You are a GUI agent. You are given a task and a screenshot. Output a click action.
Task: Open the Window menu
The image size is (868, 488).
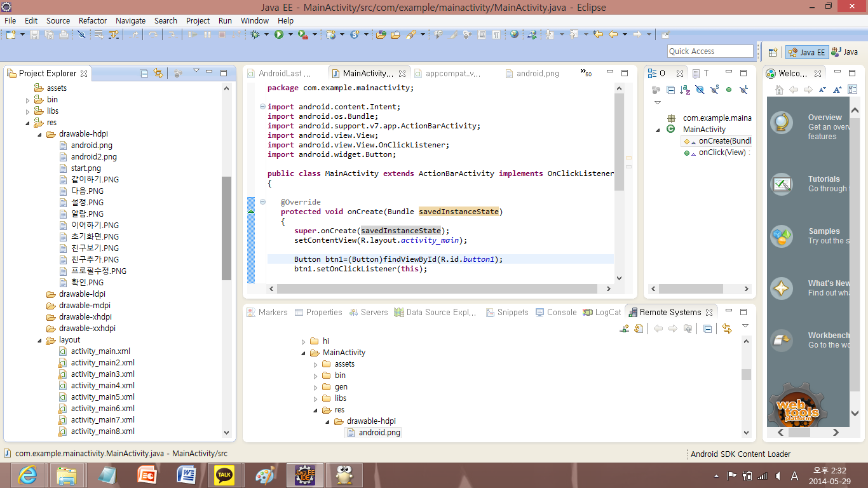coord(254,20)
